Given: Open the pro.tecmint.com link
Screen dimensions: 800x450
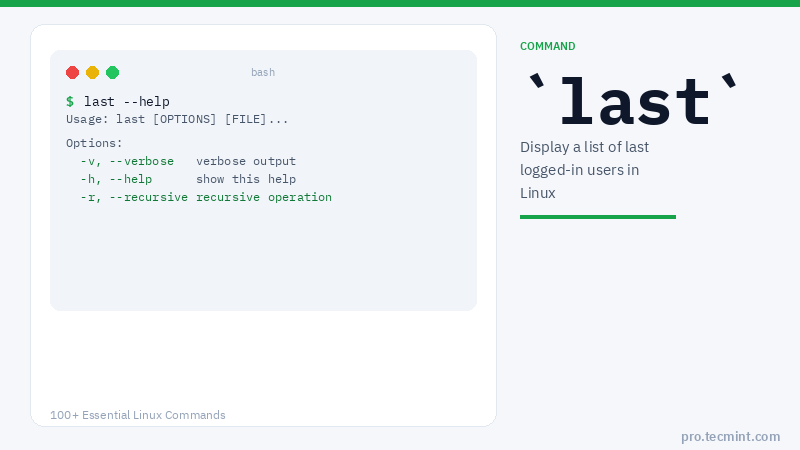Looking at the screenshot, I should pos(730,436).
